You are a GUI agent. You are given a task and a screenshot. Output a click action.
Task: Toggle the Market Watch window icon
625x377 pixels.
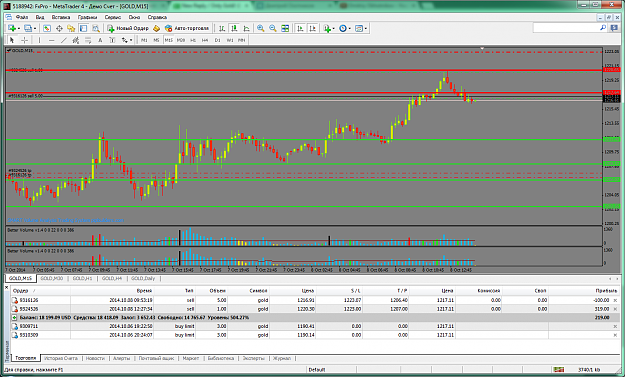[x=47, y=28]
